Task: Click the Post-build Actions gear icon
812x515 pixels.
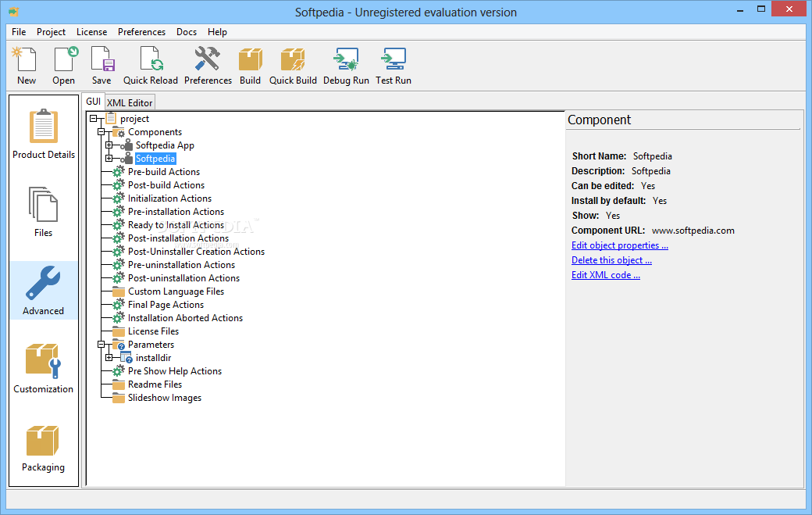Action: 119,185
